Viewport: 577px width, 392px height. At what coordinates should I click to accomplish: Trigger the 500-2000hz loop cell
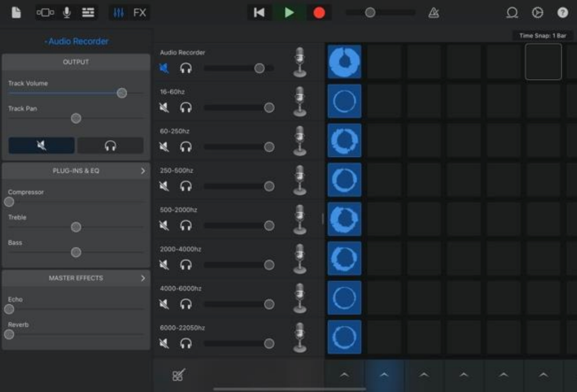(344, 219)
